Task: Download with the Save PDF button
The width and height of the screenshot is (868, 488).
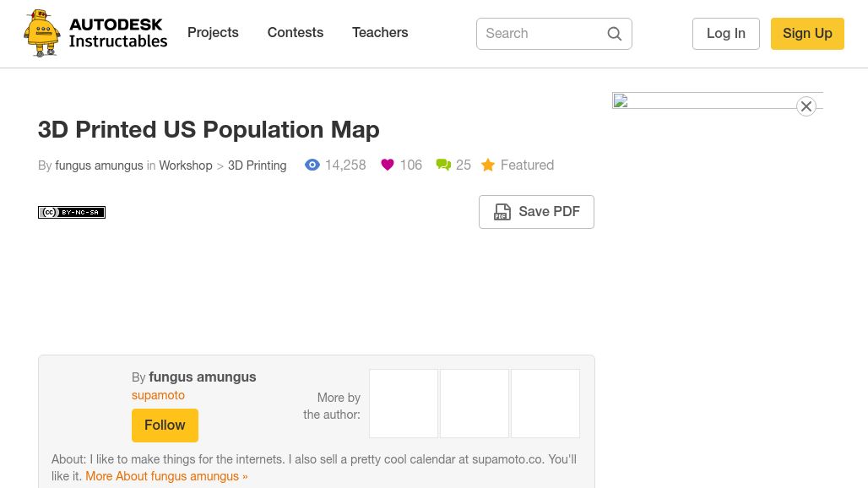Action: point(536,212)
